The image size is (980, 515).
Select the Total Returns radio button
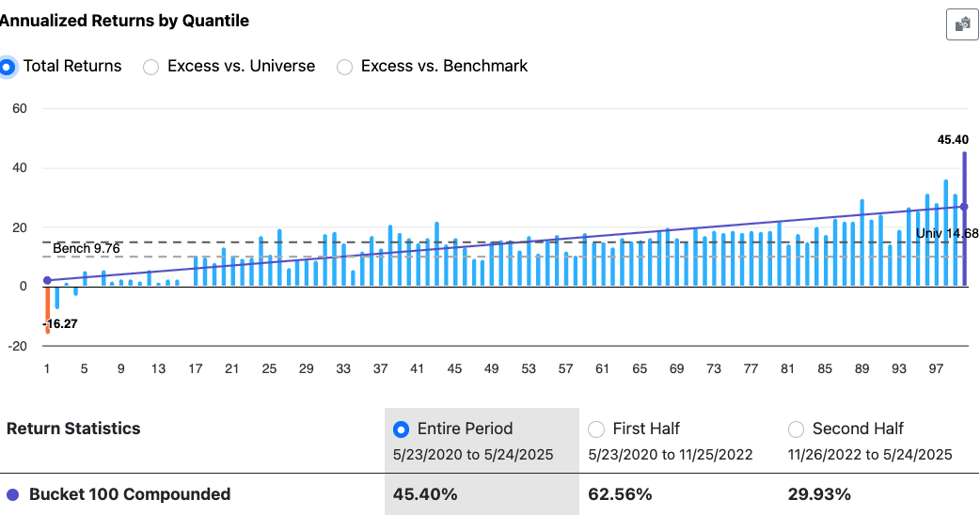[x=8, y=67]
